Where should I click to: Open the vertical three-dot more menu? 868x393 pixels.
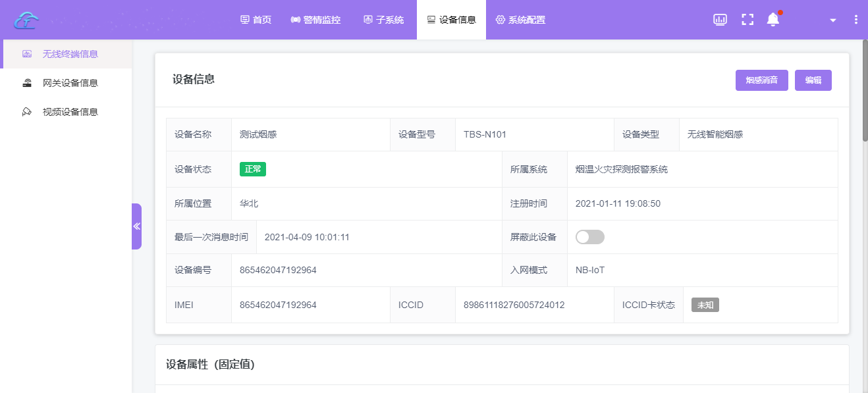pos(856,20)
